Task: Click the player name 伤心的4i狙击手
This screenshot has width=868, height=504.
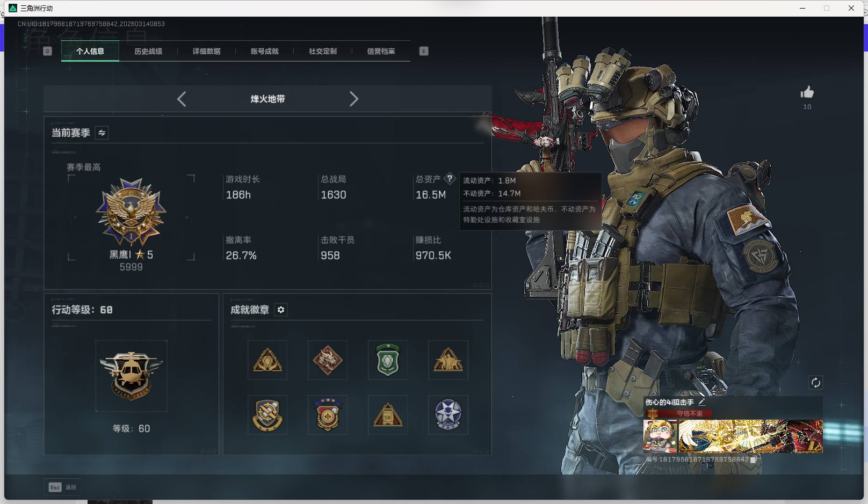Action: coord(669,402)
